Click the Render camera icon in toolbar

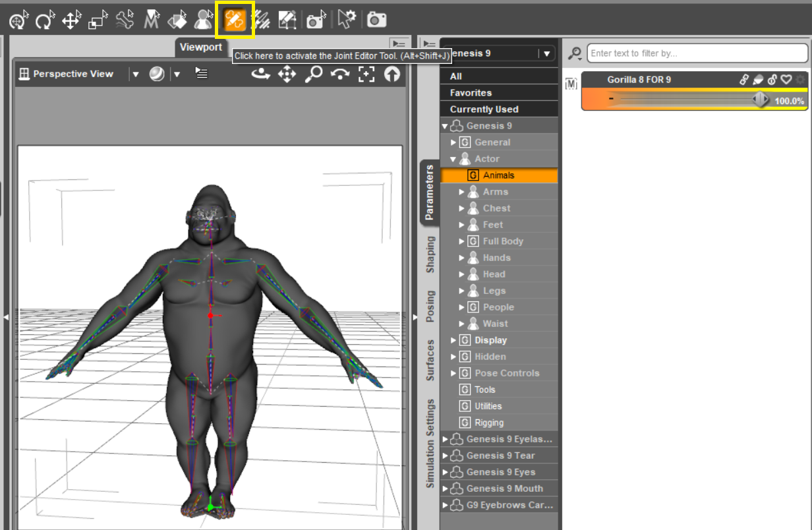pyautogui.click(x=376, y=20)
